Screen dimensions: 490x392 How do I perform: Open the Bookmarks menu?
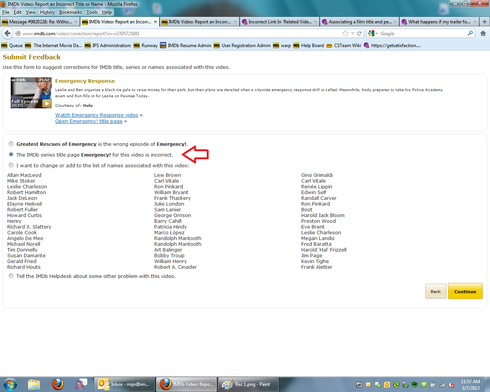point(70,12)
